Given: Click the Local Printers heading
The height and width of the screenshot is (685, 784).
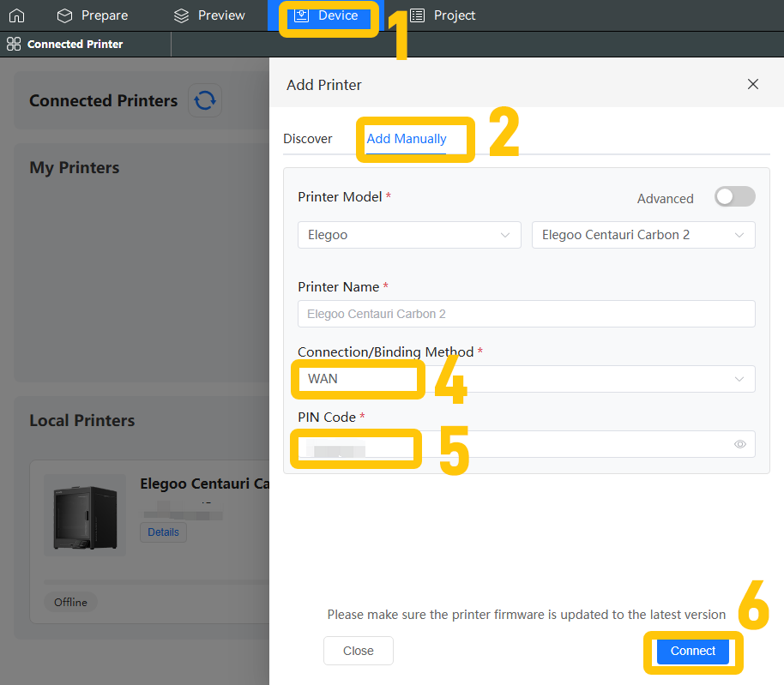Looking at the screenshot, I should click(82, 420).
